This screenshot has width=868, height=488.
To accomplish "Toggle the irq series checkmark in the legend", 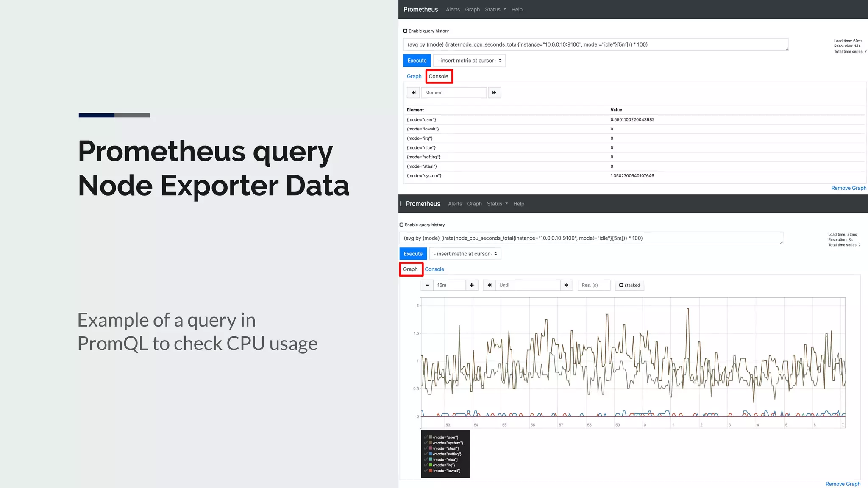I will [426, 465].
